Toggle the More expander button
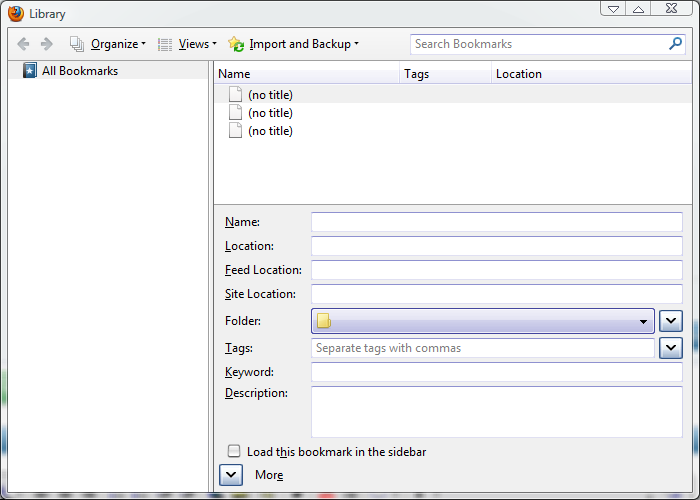 tap(231, 475)
